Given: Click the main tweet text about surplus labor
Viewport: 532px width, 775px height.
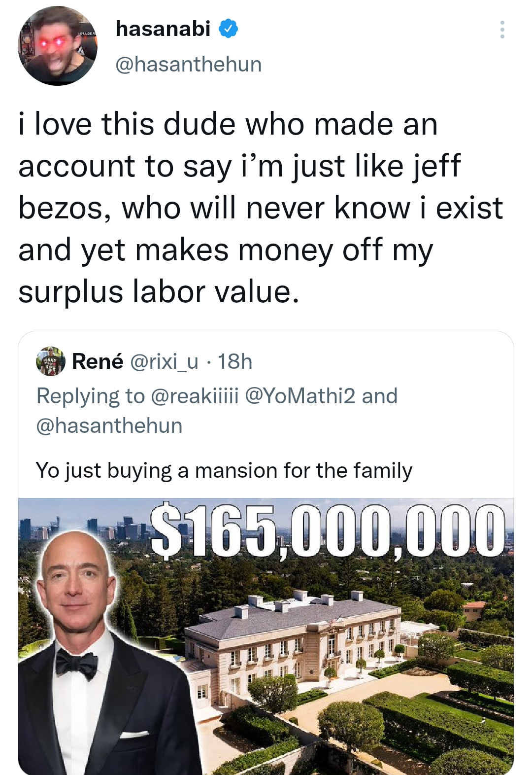Looking at the screenshot, I should click(260, 207).
